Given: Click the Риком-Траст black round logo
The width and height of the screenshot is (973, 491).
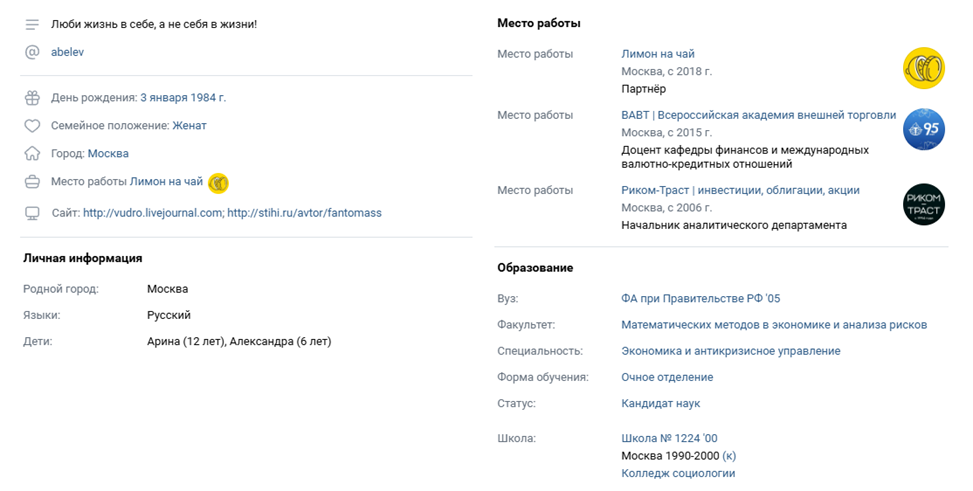Looking at the screenshot, I should pos(923,204).
